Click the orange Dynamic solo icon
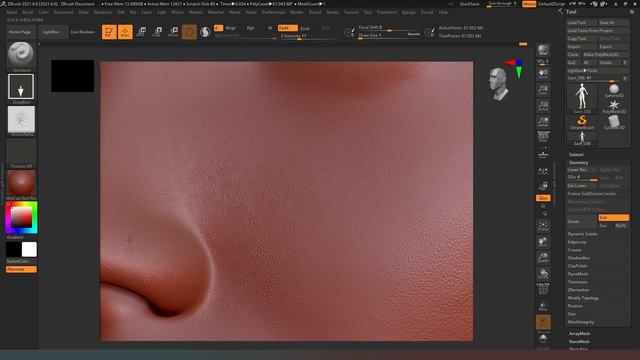The height and width of the screenshot is (360, 640). tap(543, 322)
